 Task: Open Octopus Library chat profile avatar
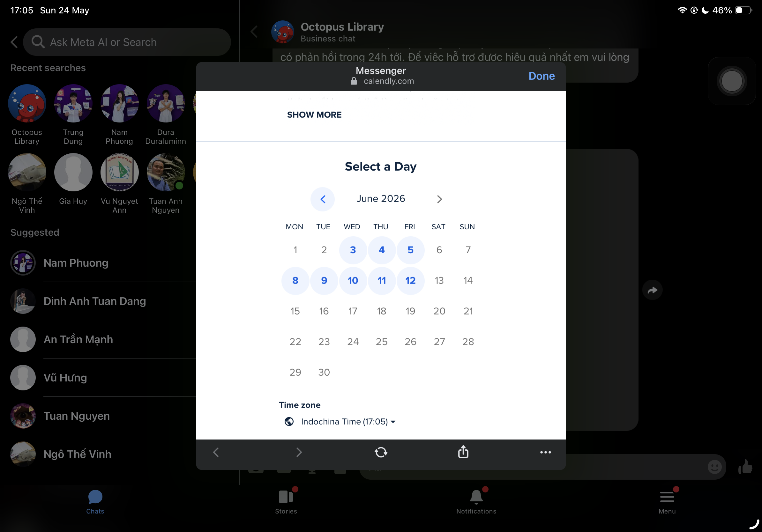[282, 32]
